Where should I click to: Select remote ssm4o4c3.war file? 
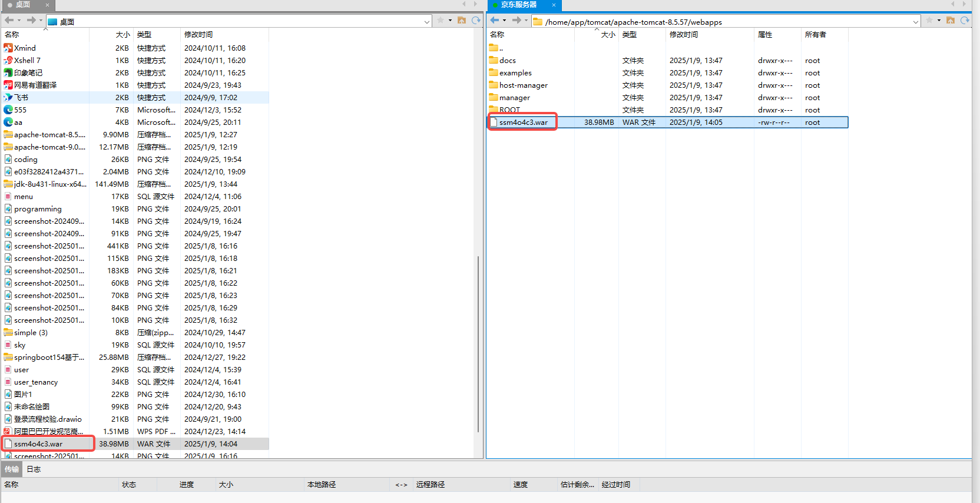[523, 123]
